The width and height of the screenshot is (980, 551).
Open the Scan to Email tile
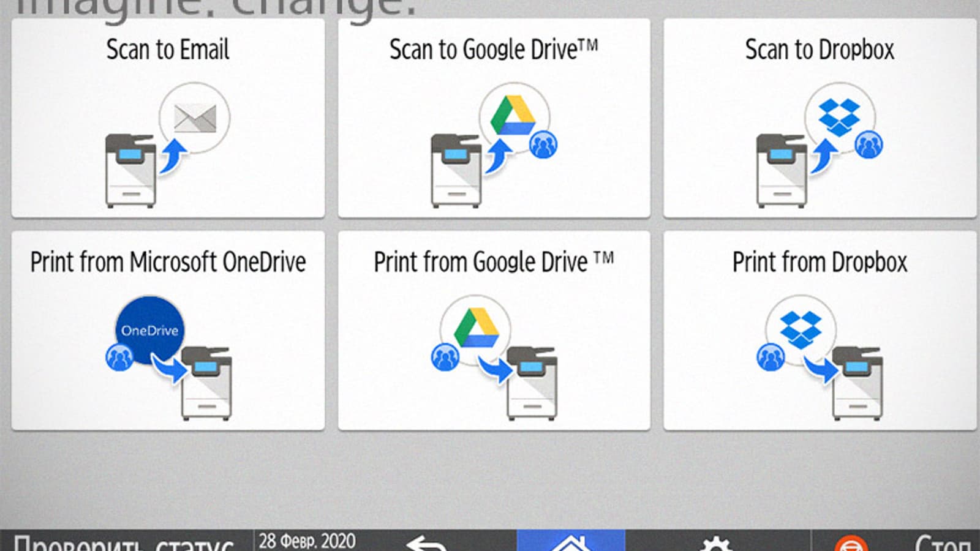pos(168,118)
